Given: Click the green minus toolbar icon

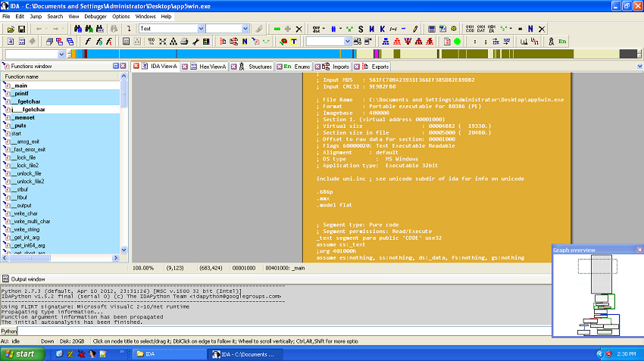Looking at the screenshot, I should click(x=277, y=29).
